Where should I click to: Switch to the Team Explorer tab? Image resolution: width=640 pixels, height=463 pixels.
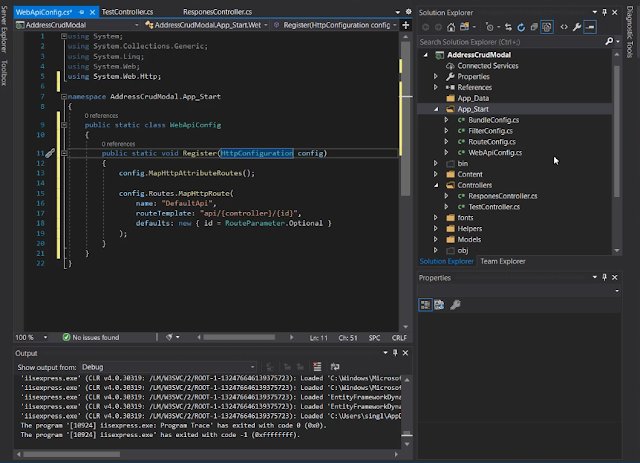pos(503,261)
